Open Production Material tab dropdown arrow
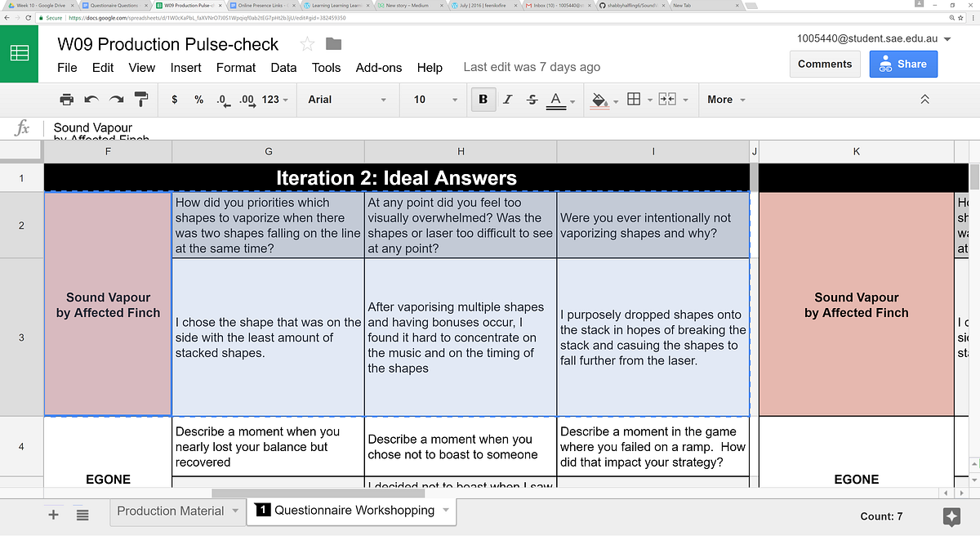Viewport: 980px width, 536px height. (x=235, y=511)
